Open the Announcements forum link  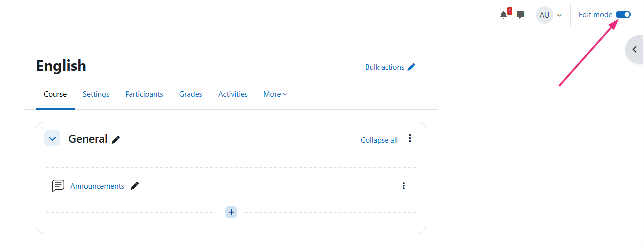[x=97, y=186]
